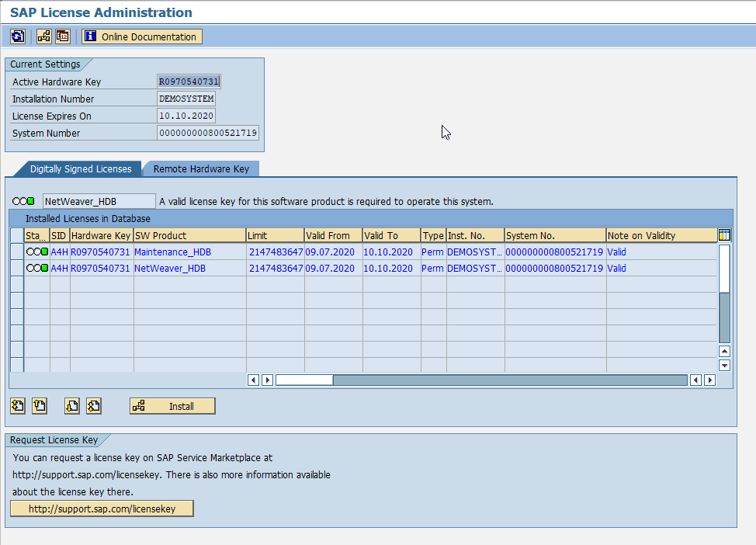The height and width of the screenshot is (545, 756).
Task: Click the Valid To column header
Action: pyautogui.click(x=391, y=235)
